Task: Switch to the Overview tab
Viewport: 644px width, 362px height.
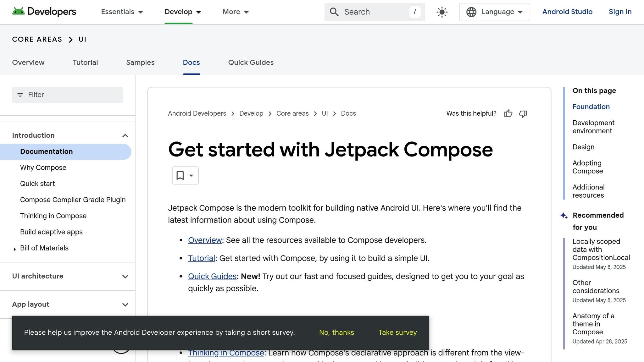Action: 28,63
